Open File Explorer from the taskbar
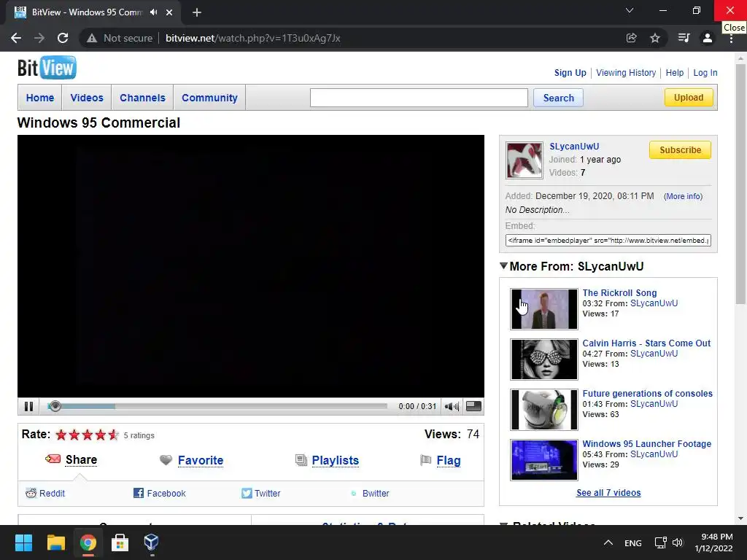This screenshot has width=747, height=560. pyautogui.click(x=55, y=542)
